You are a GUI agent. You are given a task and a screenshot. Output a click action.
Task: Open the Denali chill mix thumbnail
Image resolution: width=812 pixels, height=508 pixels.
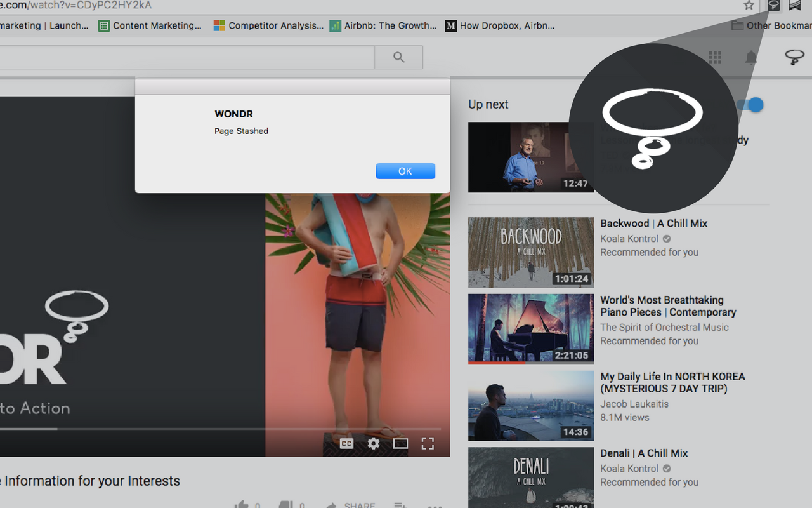pyautogui.click(x=531, y=478)
